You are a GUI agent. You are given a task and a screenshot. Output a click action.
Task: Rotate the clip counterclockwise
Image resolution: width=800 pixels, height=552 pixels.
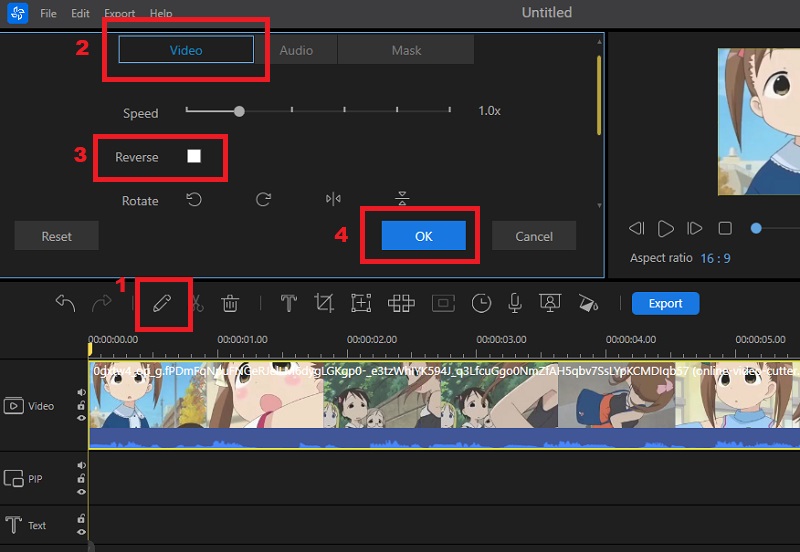point(194,199)
